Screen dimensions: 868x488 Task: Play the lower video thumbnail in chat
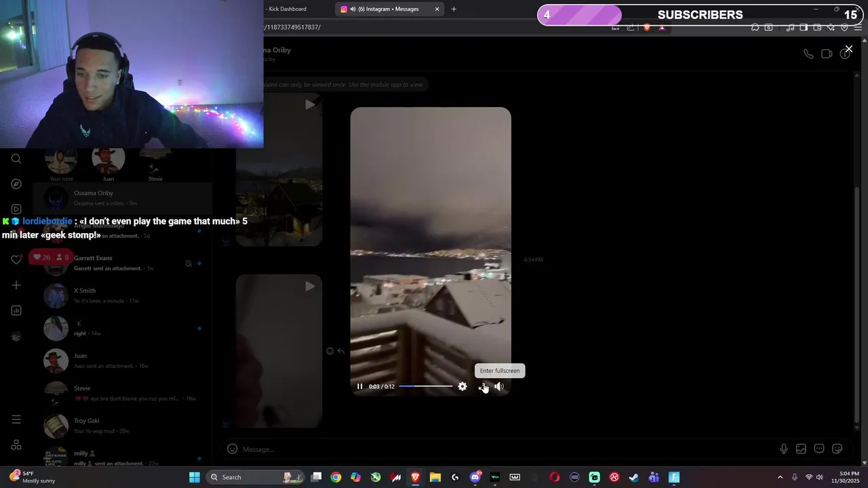point(279,351)
